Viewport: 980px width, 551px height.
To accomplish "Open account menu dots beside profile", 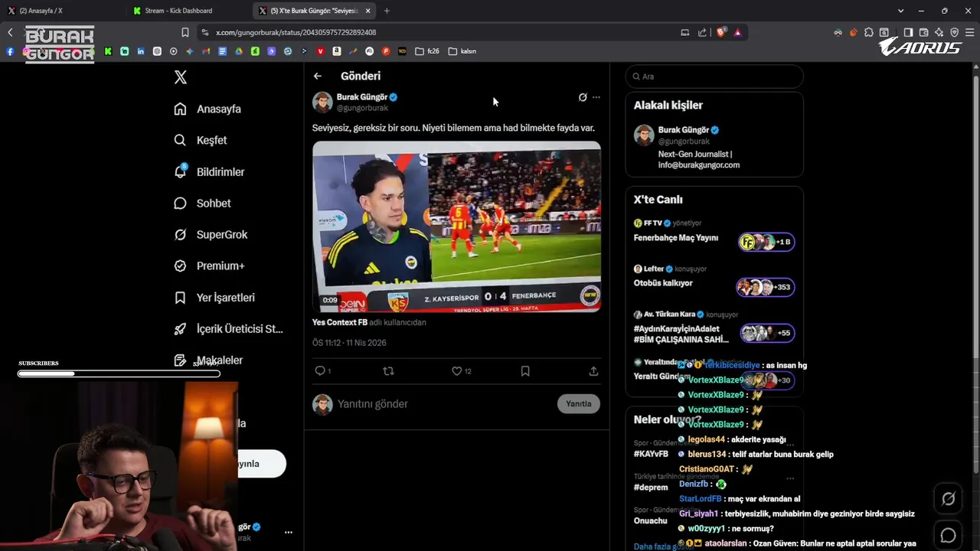I will click(289, 532).
